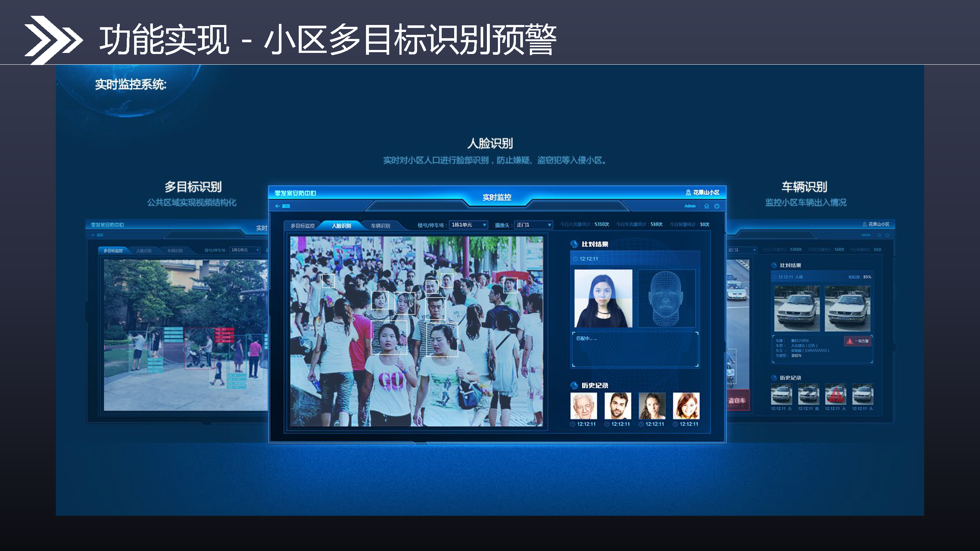Click the 历史记录 section icon in center window
980x551 pixels.
(x=574, y=385)
